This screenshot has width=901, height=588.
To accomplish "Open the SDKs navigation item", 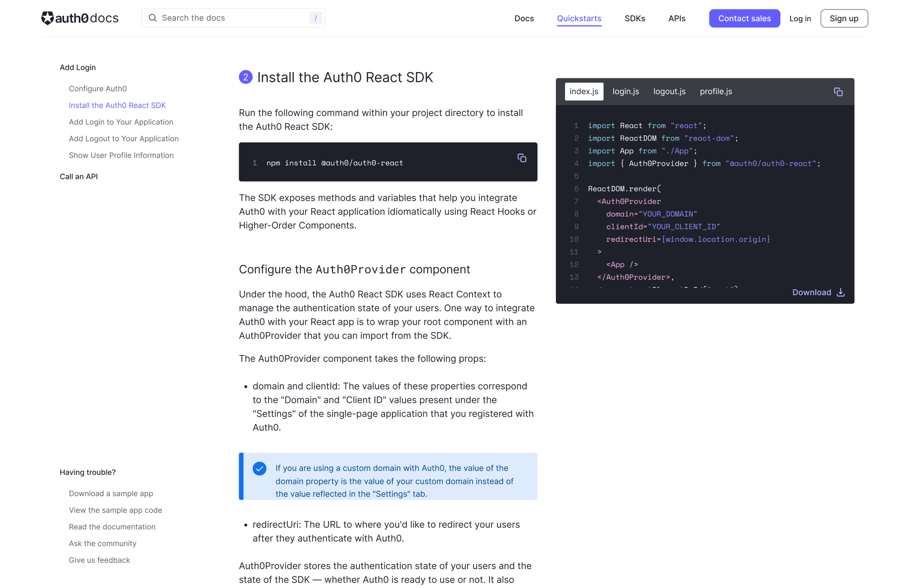I will tap(635, 18).
